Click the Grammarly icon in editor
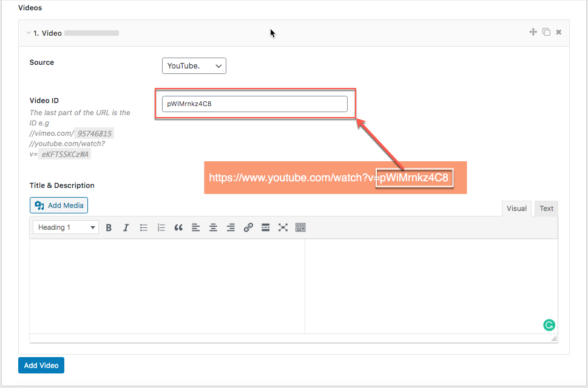 point(549,325)
